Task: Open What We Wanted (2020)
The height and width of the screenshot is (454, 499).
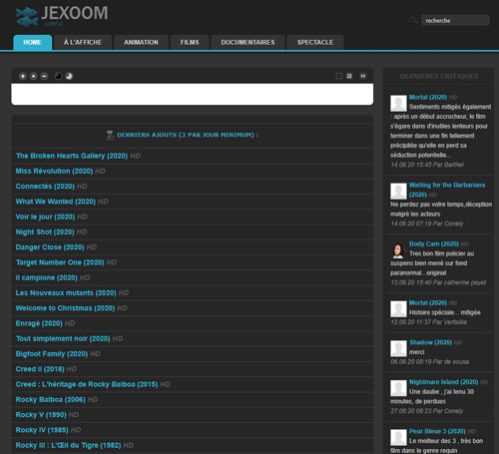Action: pos(56,201)
